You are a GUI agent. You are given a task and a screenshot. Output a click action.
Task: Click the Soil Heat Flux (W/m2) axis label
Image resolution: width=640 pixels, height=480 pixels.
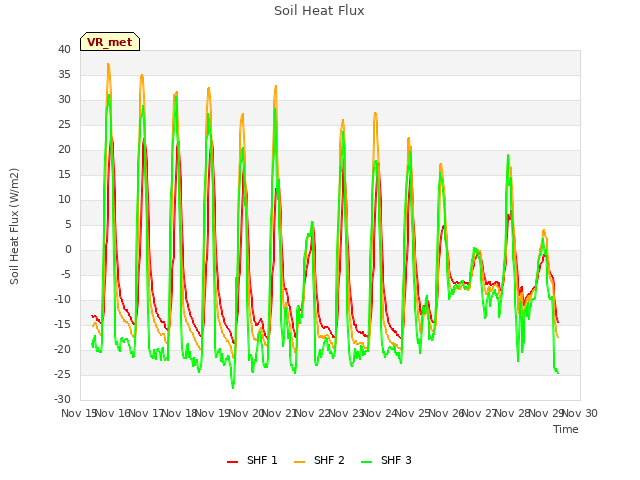[14, 226]
